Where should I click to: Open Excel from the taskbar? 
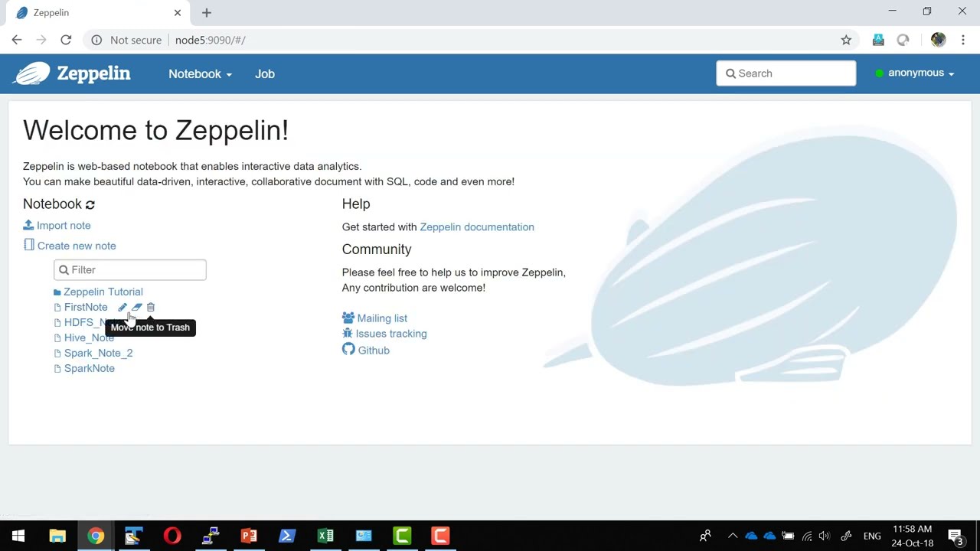[325, 536]
